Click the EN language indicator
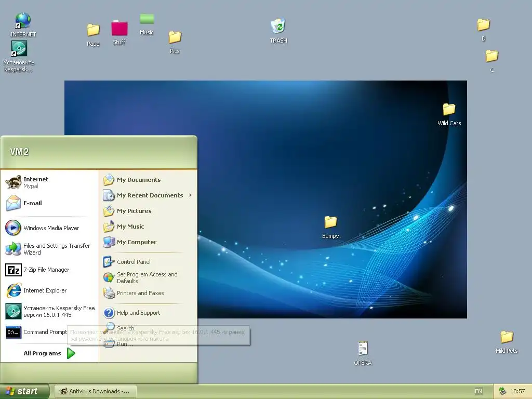532x399 pixels. point(478,392)
